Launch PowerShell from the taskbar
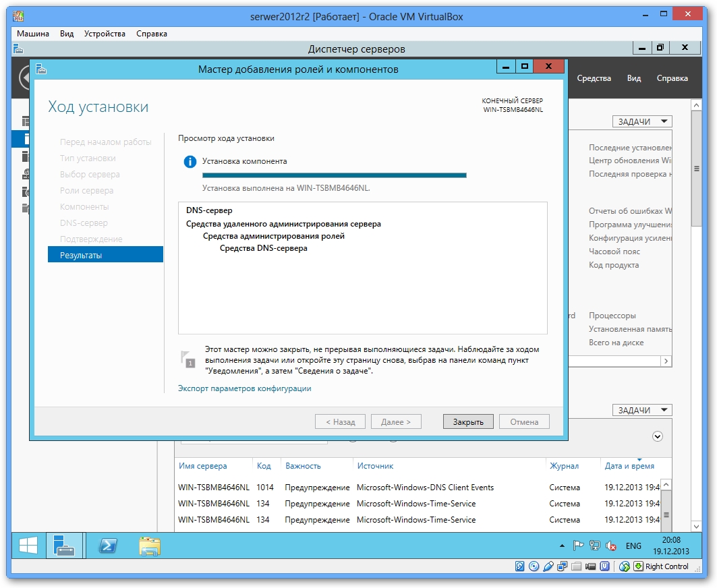The width and height of the screenshot is (717, 588). click(108, 546)
